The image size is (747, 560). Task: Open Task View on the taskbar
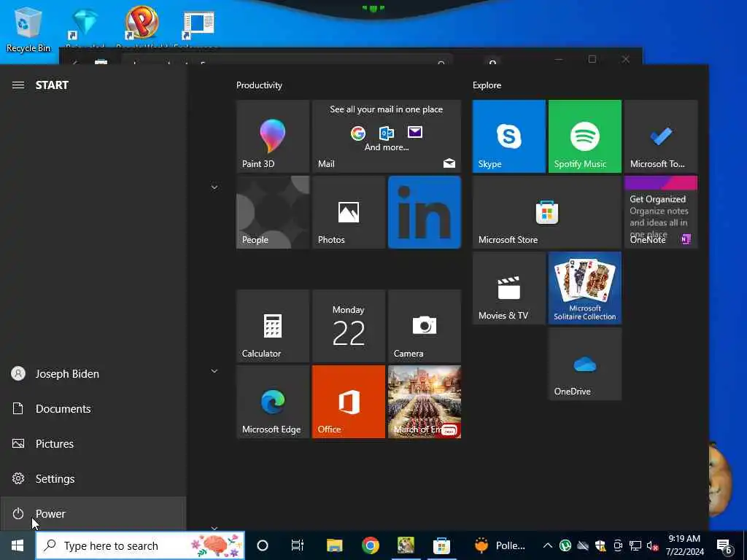tap(298, 545)
